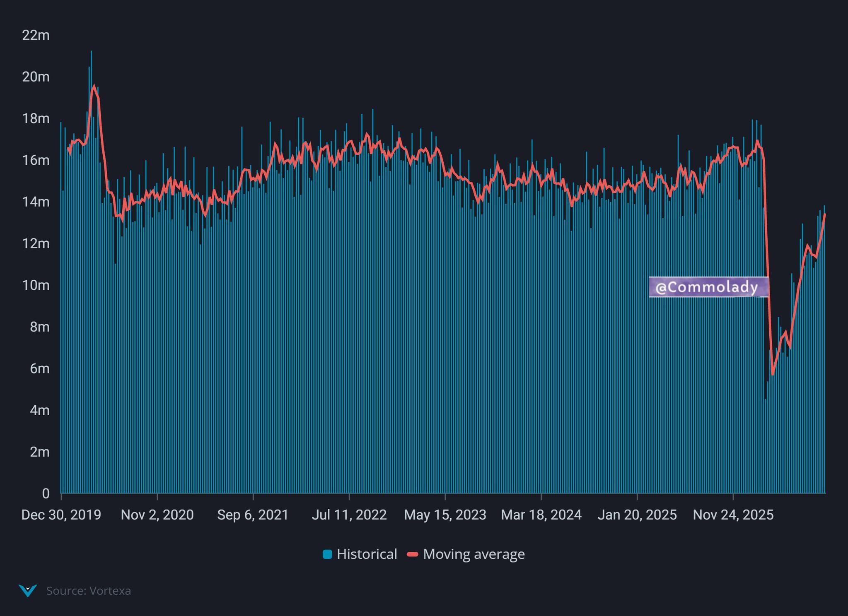Select the Mar 18, 2024 axis label

pyautogui.click(x=541, y=515)
